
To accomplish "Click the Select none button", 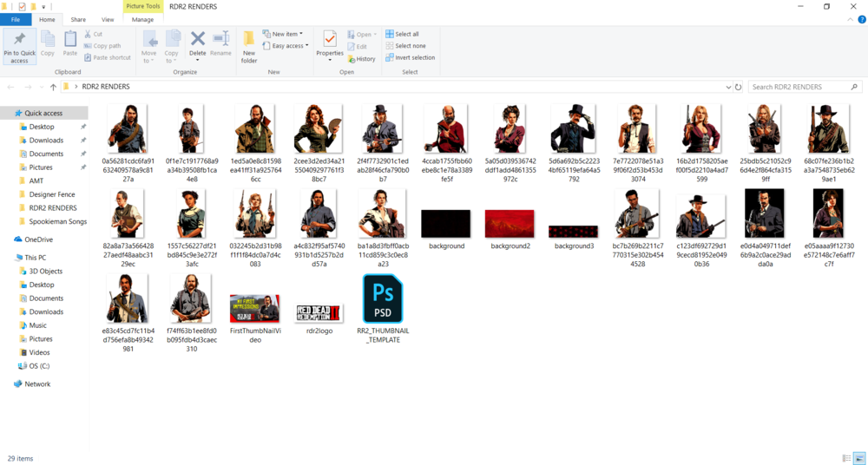I will pos(405,46).
